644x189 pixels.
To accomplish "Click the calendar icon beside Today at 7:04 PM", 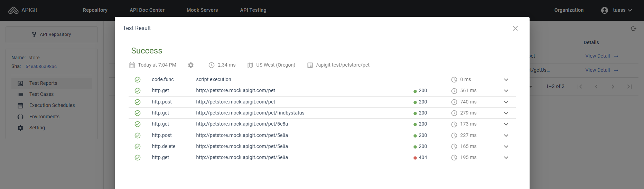I will (132, 65).
